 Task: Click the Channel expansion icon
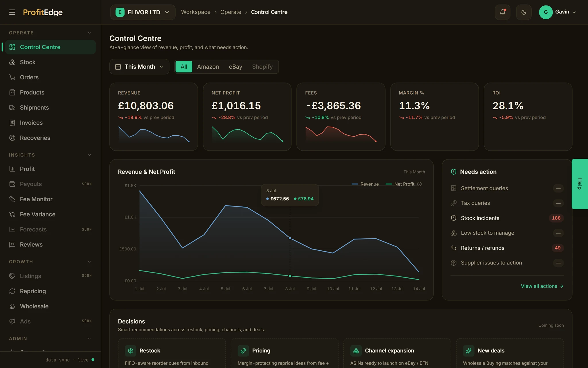[x=356, y=351]
